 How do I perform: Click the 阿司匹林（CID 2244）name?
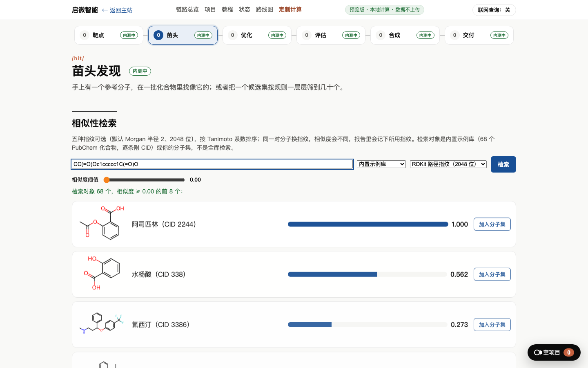pos(164,224)
